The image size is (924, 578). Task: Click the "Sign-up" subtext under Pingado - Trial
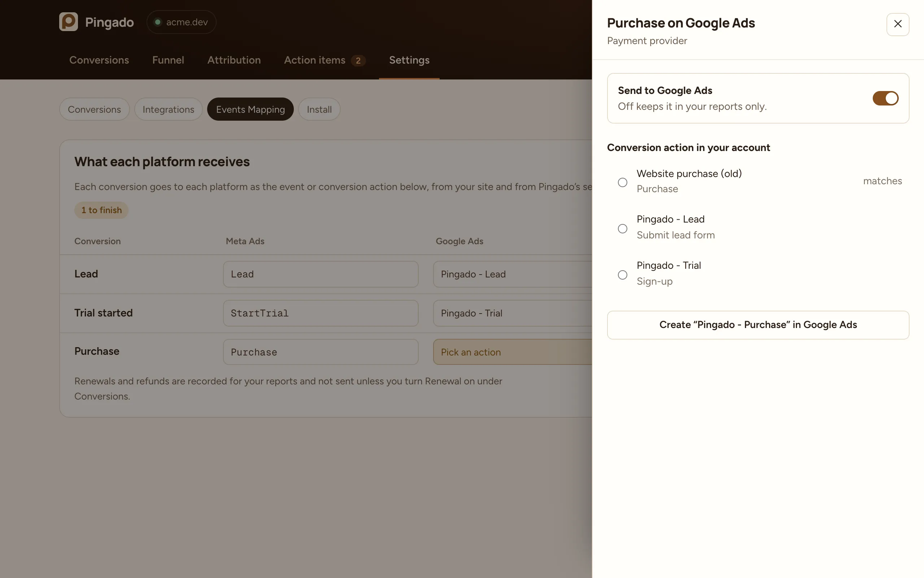654,281
